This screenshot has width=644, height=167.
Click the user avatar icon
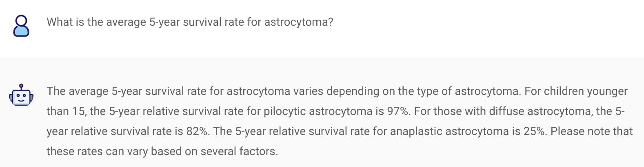21,26
